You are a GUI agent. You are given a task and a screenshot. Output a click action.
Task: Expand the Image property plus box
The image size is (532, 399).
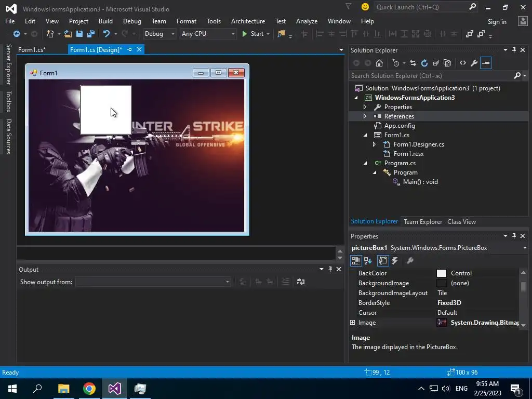[x=353, y=323]
